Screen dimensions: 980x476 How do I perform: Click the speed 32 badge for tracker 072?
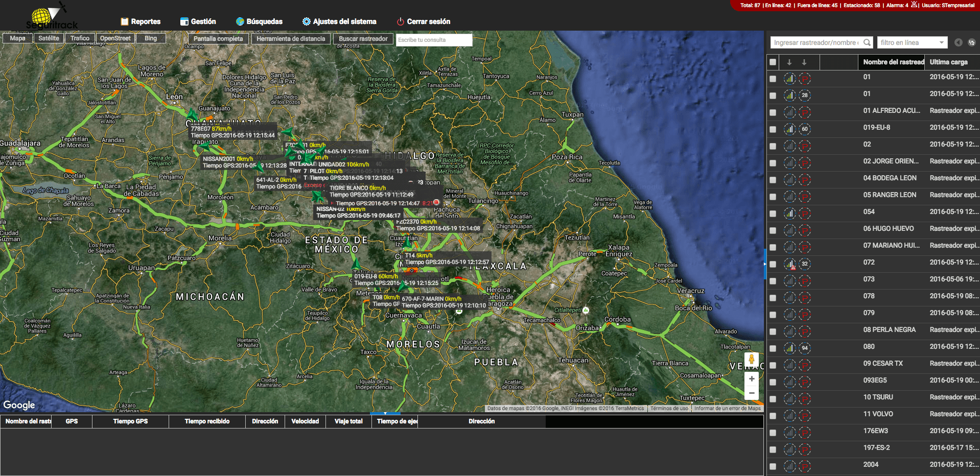[x=805, y=264]
